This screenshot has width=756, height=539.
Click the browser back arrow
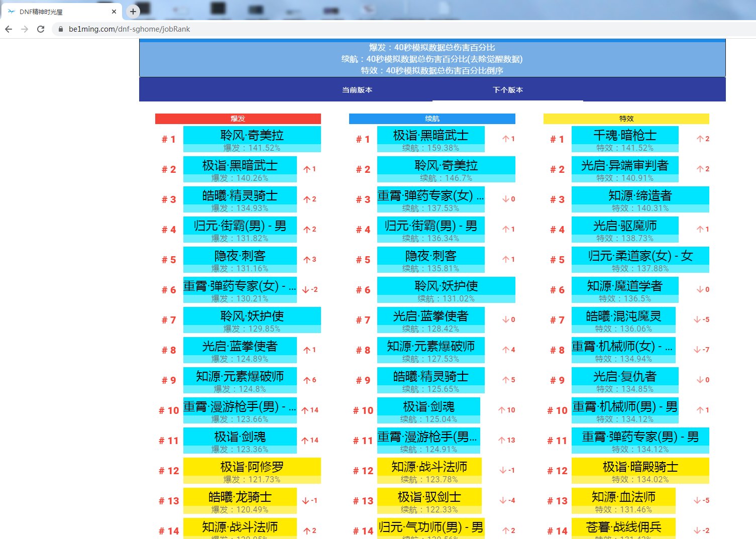(x=9, y=29)
